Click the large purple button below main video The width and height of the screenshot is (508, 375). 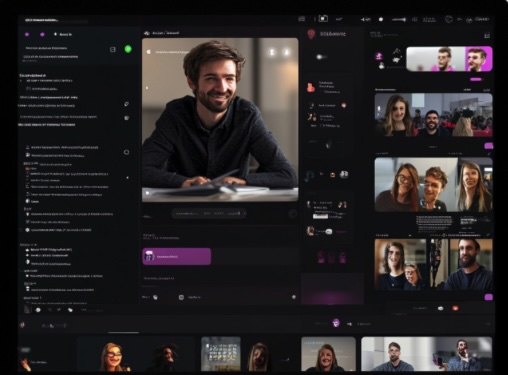click(177, 256)
